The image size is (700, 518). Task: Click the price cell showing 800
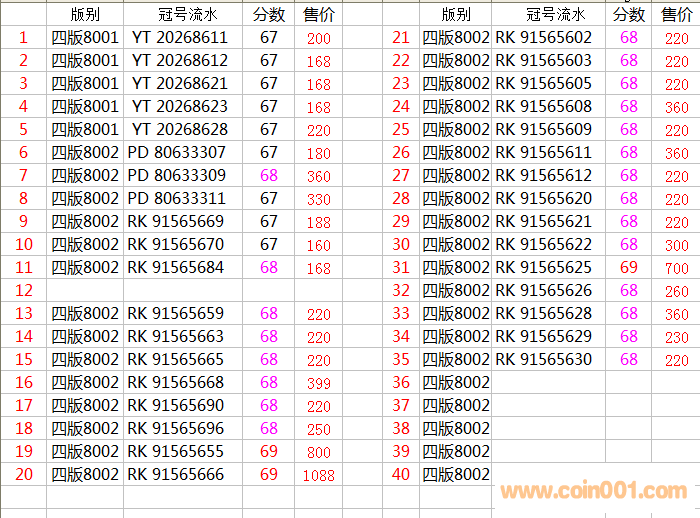pyautogui.click(x=319, y=452)
